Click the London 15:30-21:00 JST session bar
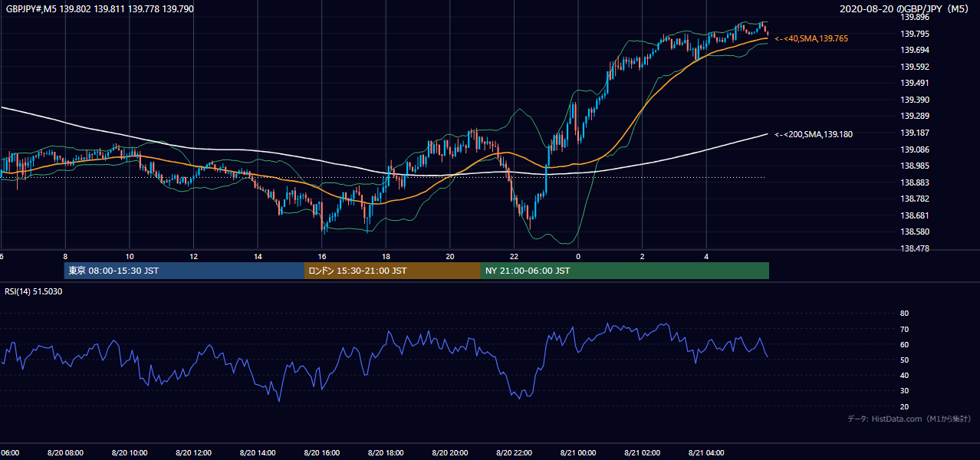Screen dimensions: 980x460 pos(392,271)
